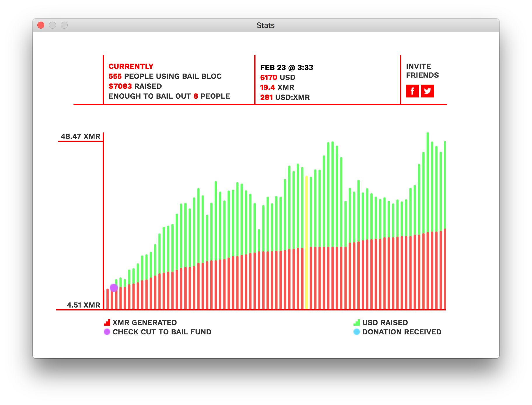Image resolution: width=532 pixels, height=405 pixels.
Task: Click the '$7083 RAISED' text
Action: click(x=135, y=86)
